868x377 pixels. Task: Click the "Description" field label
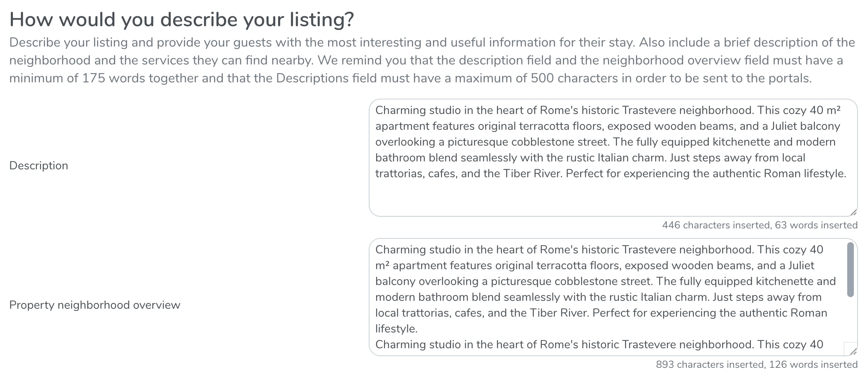(x=39, y=166)
